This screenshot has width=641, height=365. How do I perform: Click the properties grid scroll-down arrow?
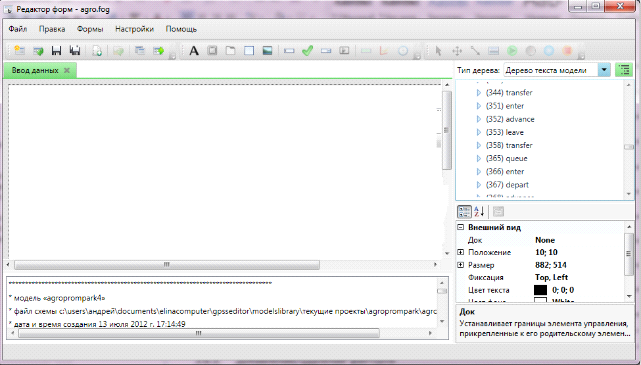[x=629, y=296]
